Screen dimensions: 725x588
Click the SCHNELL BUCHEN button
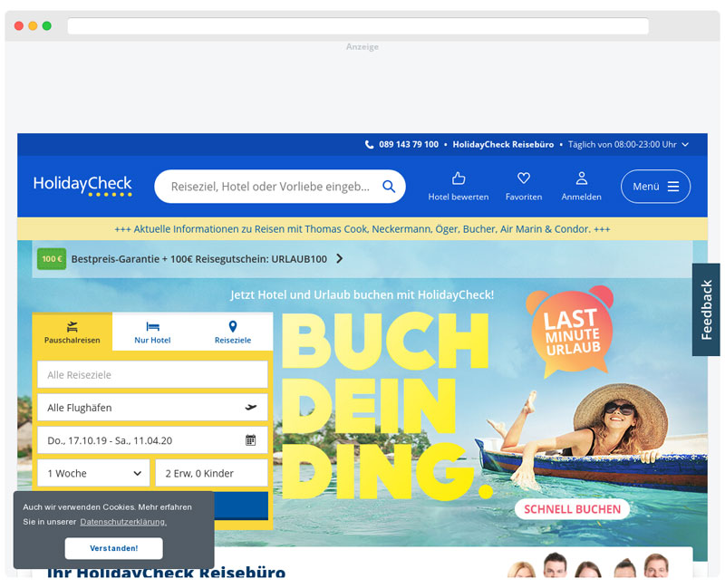click(572, 509)
